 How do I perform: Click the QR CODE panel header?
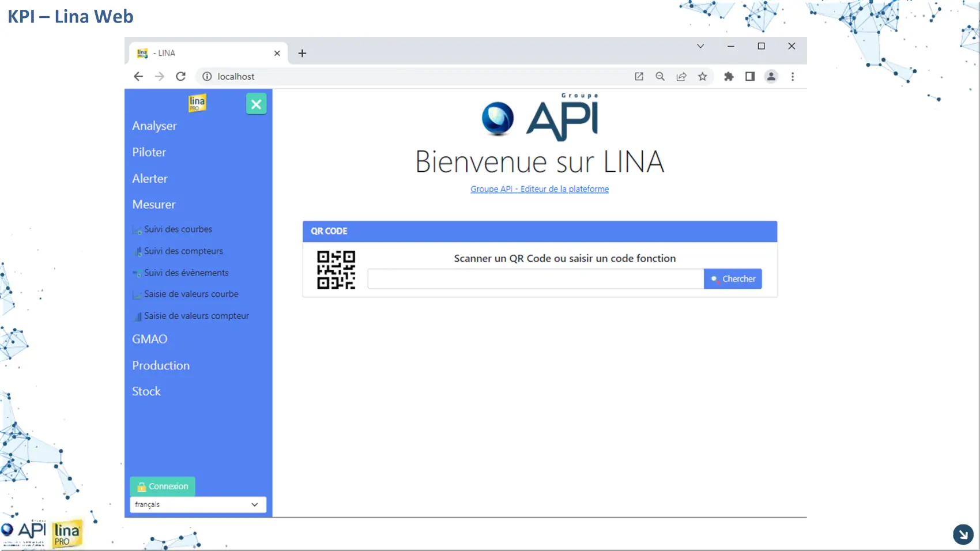[540, 231]
